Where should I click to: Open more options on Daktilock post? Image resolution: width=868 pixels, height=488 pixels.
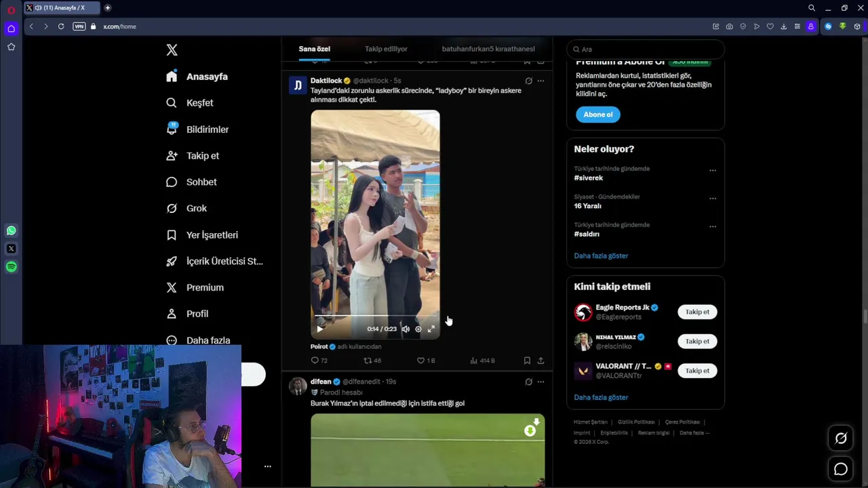coord(540,81)
